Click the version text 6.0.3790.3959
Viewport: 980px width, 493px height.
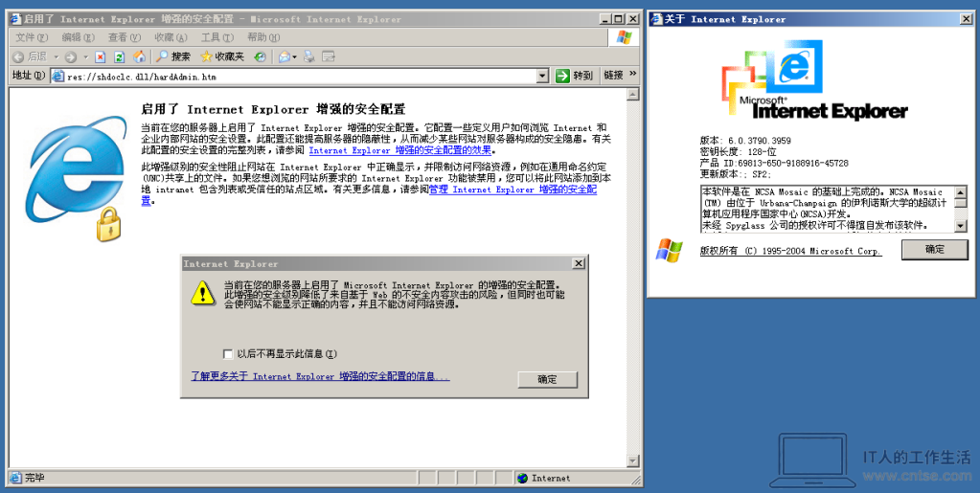tap(760, 141)
